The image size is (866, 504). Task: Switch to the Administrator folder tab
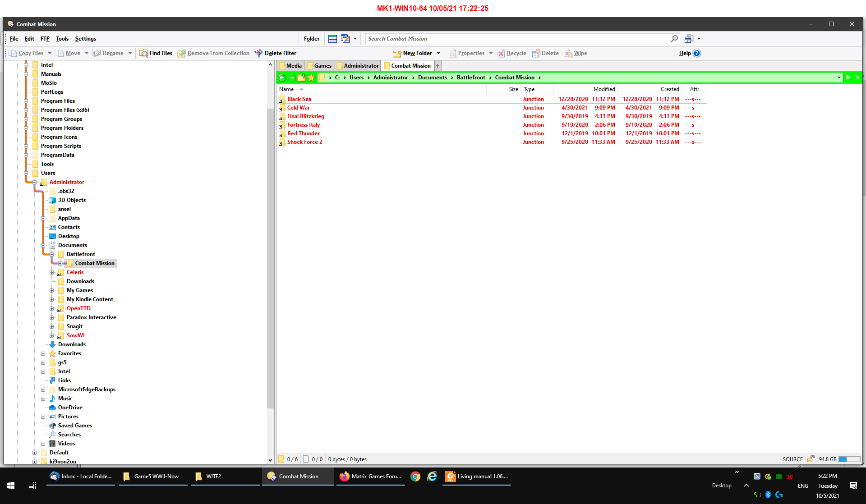click(x=358, y=66)
